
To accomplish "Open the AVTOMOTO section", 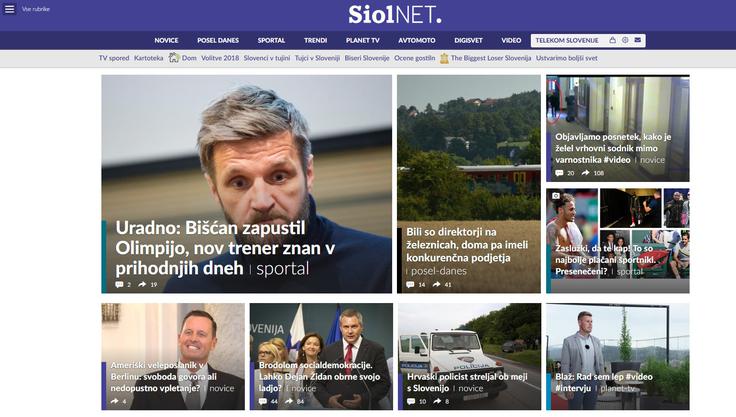I will (x=417, y=40).
